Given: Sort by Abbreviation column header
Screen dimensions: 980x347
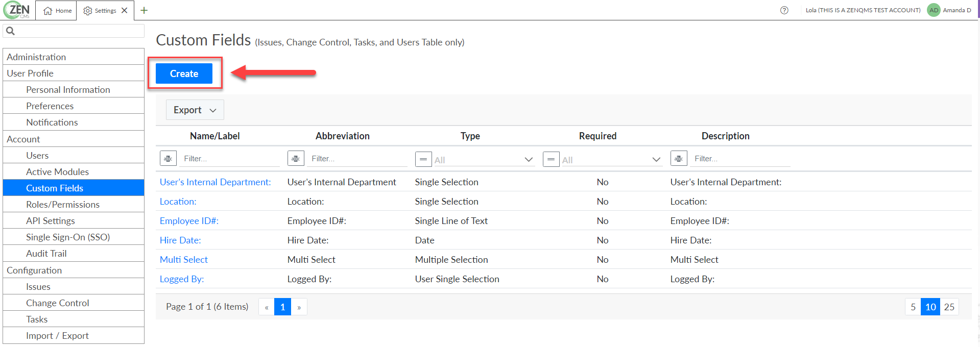Looking at the screenshot, I should (343, 136).
